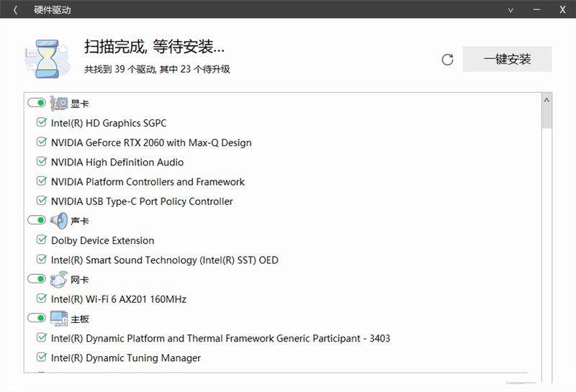
Task: Click the 共找到 39 个驱动 summary text
Action: click(157, 69)
